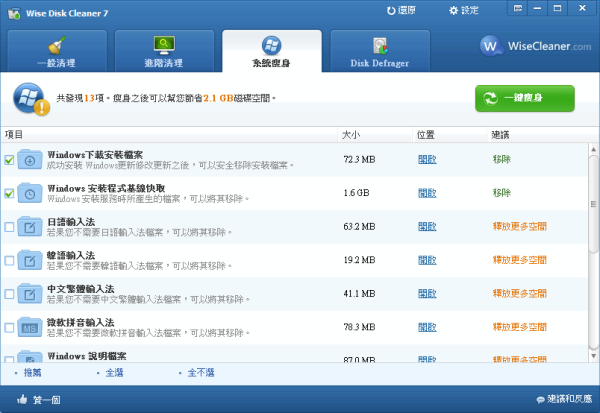Click scrollbar up arrow

[593, 149]
